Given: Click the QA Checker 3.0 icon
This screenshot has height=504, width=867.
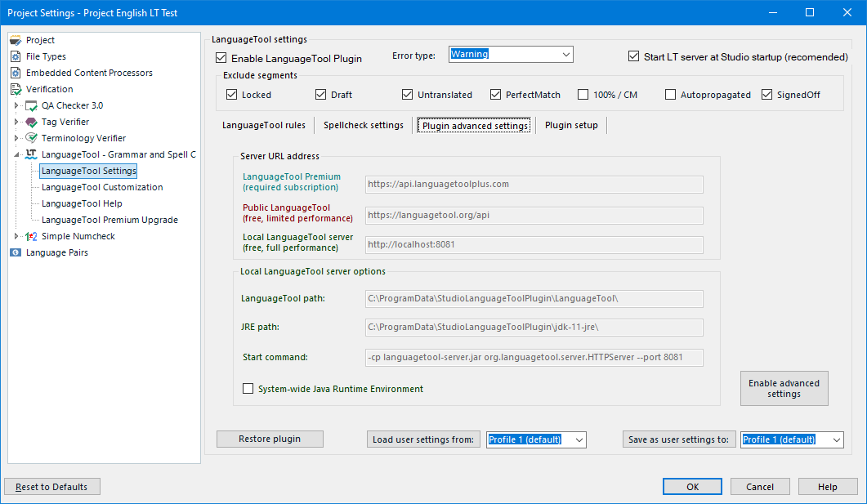Looking at the screenshot, I should [x=32, y=105].
